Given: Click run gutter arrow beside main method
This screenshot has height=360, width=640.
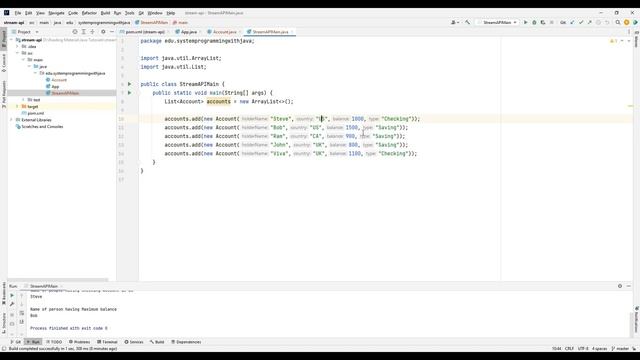Looking at the screenshot, I should point(129,93).
